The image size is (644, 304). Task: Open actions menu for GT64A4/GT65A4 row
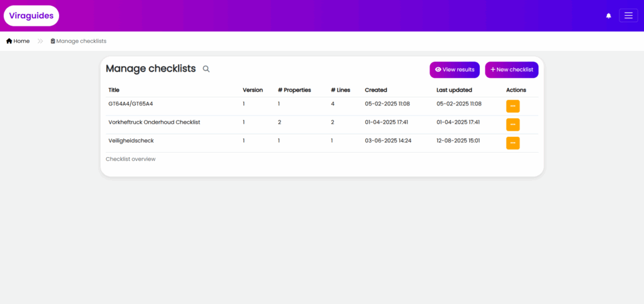pos(513,106)
